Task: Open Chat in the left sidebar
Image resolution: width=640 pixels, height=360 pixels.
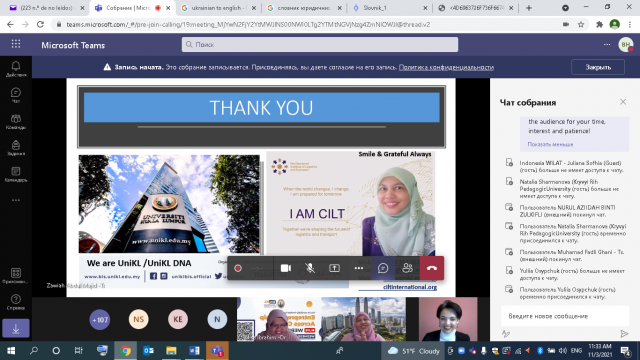Action: click(16, 95)
